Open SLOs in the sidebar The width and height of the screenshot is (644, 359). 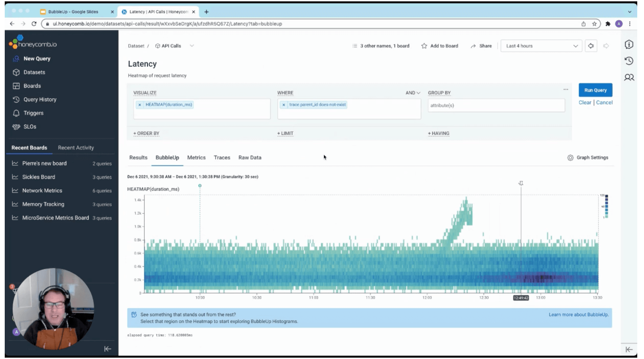(30, 126)
